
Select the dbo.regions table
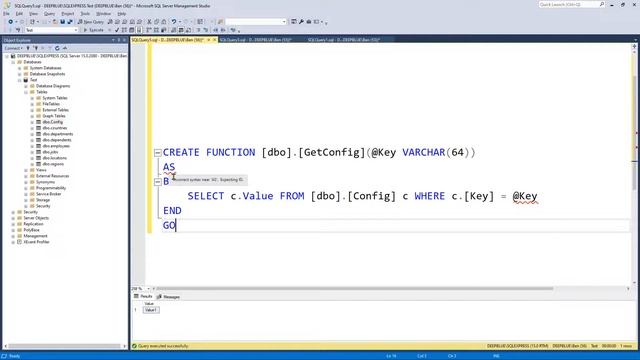(x=53, y=164)
